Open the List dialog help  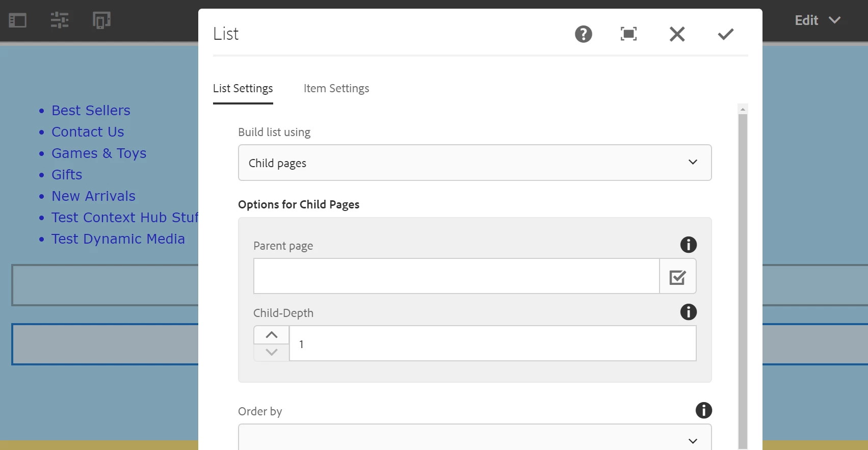tap(583, 34)
